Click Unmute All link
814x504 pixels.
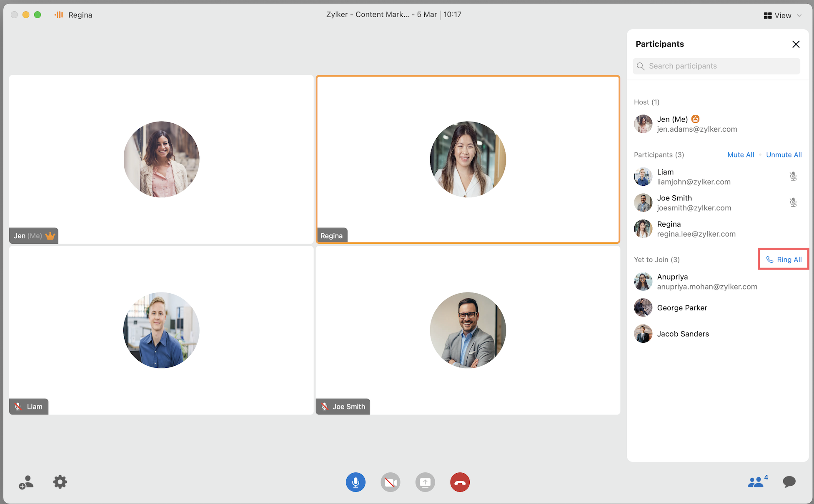(784, 155)
